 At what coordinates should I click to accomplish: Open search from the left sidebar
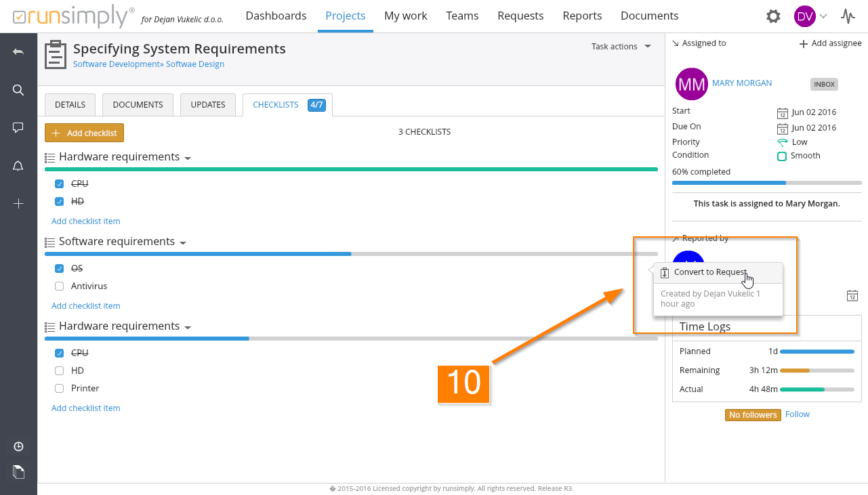(18, 90)
